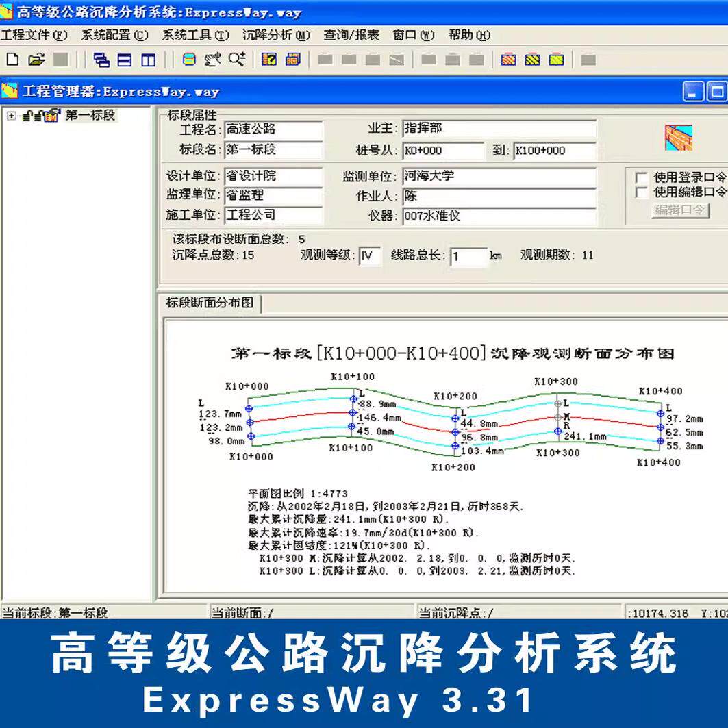Click the Tile vertically toolbar icon
The image size is (728, 728).
[148, 60]
